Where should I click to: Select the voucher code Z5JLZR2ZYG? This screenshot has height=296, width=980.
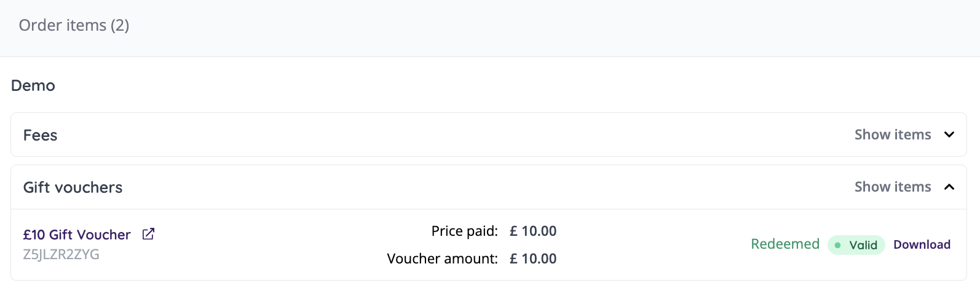tap(61, 254)
